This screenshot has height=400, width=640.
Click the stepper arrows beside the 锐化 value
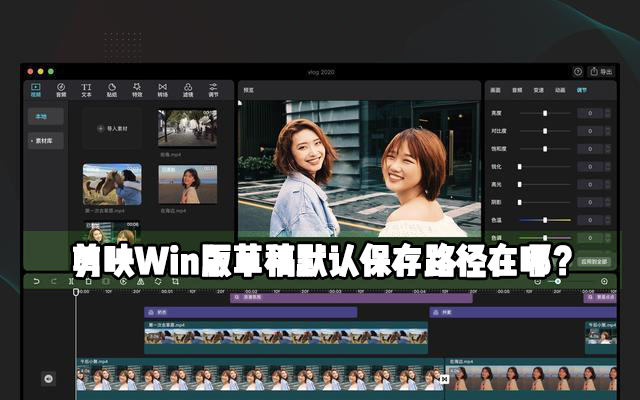608,167
